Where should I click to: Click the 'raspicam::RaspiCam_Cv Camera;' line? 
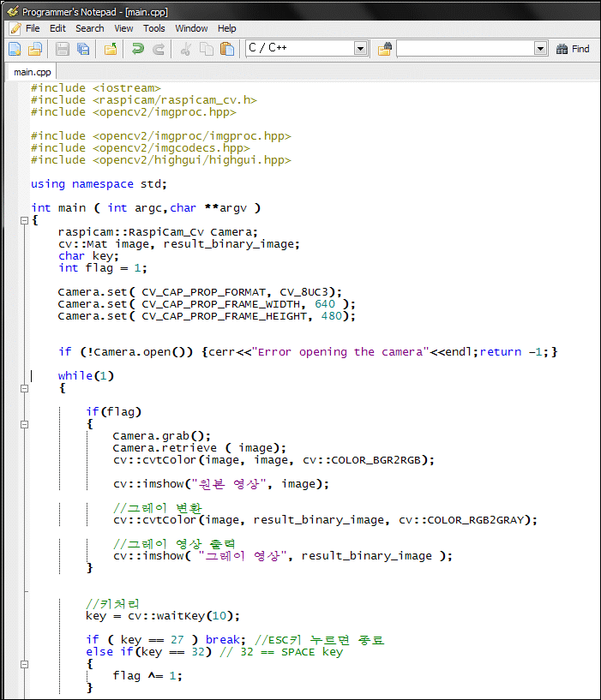pyautogui.click(x=158, y=232)
